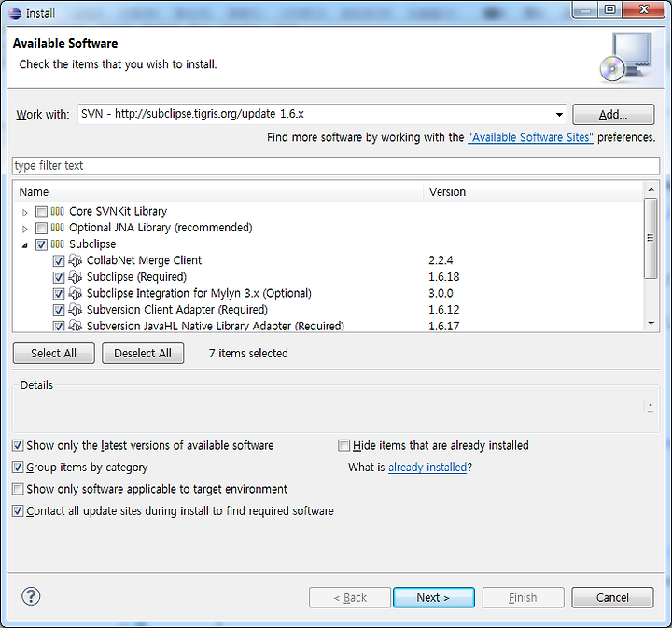Viewport: 672px width, 628px height.
Task: Uncheck Subclipse Integration for Mylyn 3.x checkbox
Action: [x=59, y=293]
